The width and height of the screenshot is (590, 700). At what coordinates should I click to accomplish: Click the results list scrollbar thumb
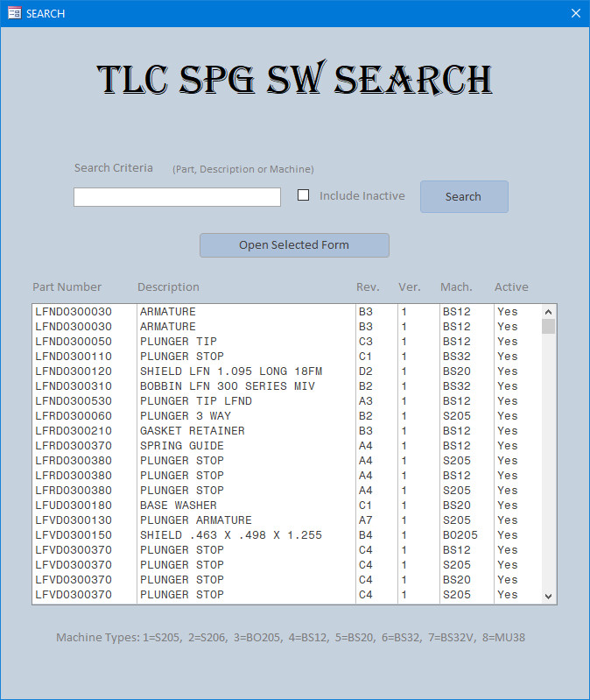click(549, 326)
